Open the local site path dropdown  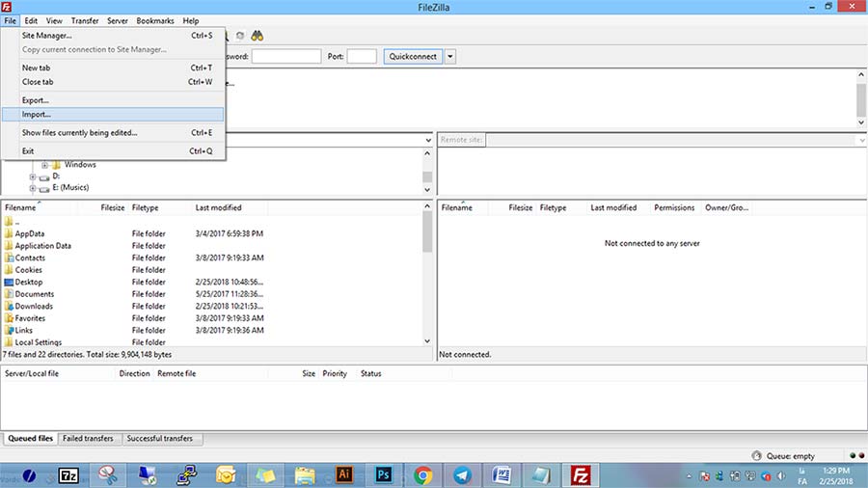428,140
